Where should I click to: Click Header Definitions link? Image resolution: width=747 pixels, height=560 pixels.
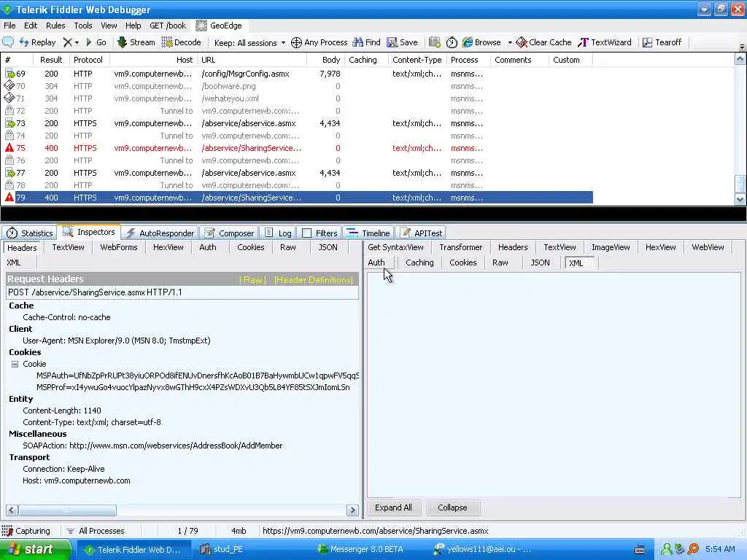click(314, 280)
